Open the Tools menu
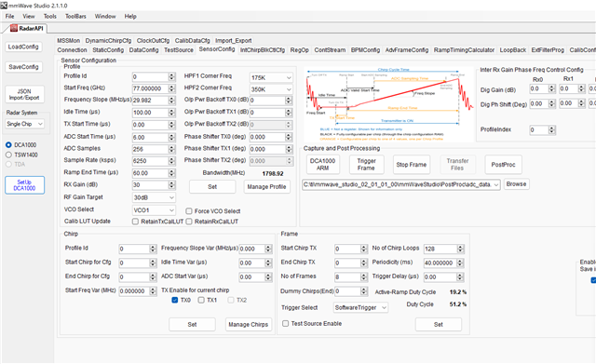Viewport: 596px width, 364px height. coord(49,17)
